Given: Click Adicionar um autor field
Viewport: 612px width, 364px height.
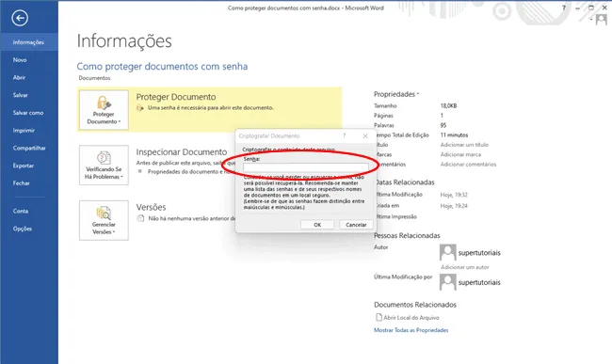Looking at the screenshot, I should coord(465,267).
